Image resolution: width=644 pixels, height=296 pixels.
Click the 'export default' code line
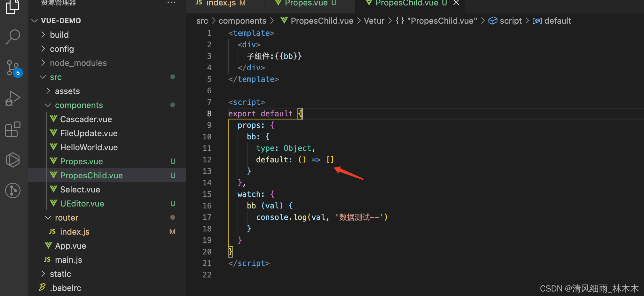265,113
